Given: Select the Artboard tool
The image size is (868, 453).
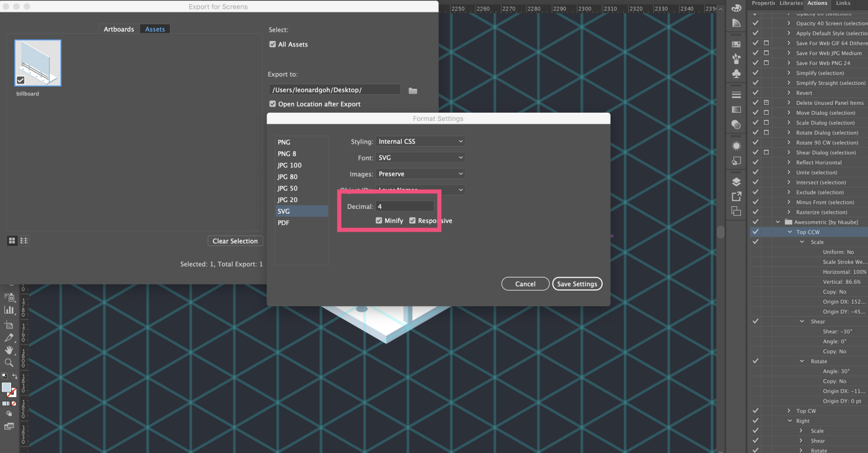Looking at the screenshot, I should coord(9,325).
